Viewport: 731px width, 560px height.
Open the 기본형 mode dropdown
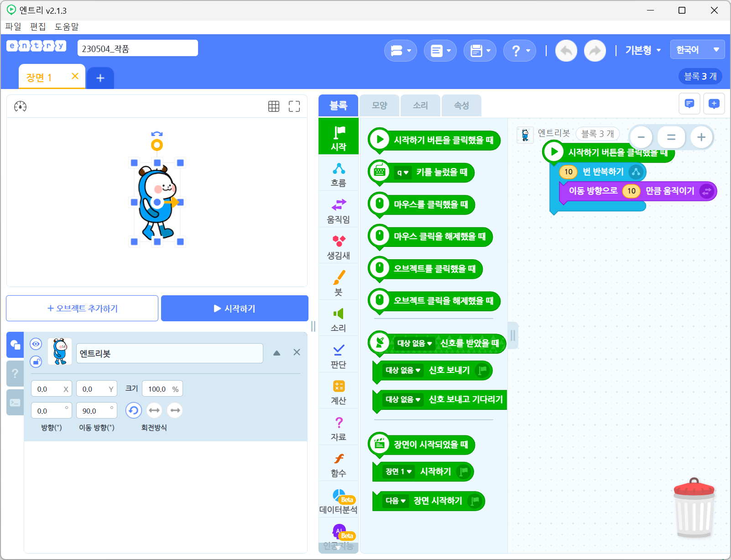click(x=643, y=50)
